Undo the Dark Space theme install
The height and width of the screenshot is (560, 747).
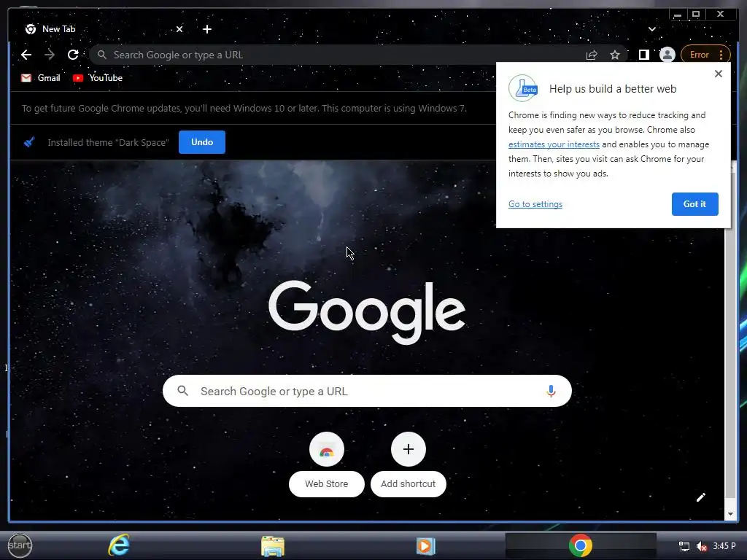click(202, 142)
